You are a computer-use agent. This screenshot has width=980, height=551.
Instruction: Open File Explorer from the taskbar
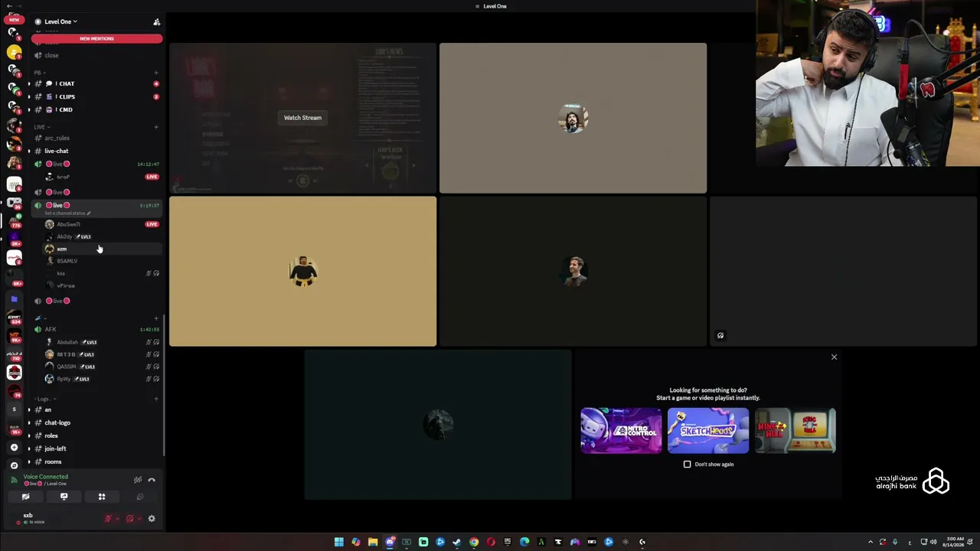pos(373,542)
